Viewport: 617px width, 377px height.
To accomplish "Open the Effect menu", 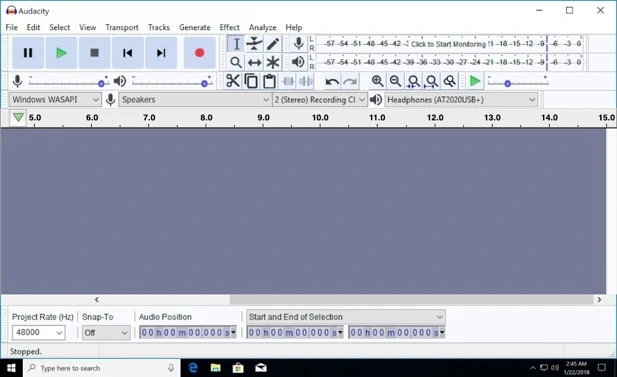I will point(229,27).
